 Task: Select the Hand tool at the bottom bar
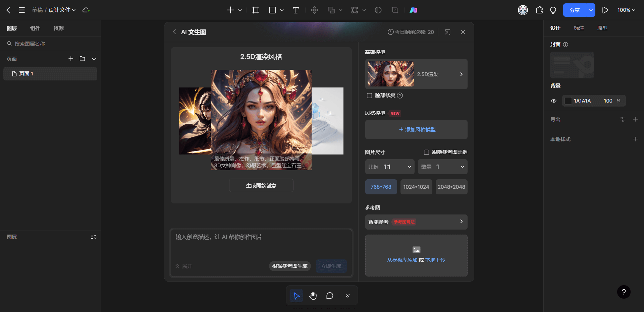pos(313,296)
